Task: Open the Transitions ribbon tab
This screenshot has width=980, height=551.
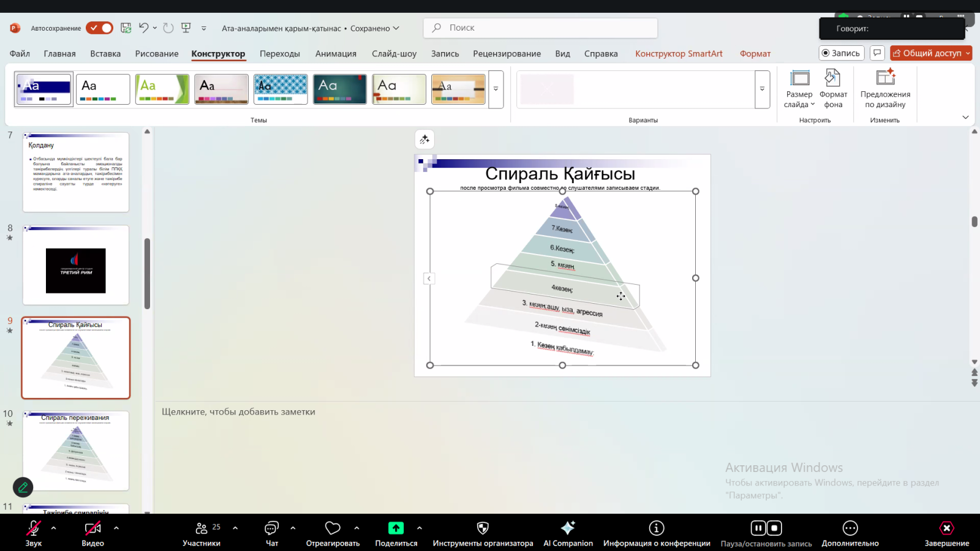Action: pyautogui.click(x=279, y=54)
